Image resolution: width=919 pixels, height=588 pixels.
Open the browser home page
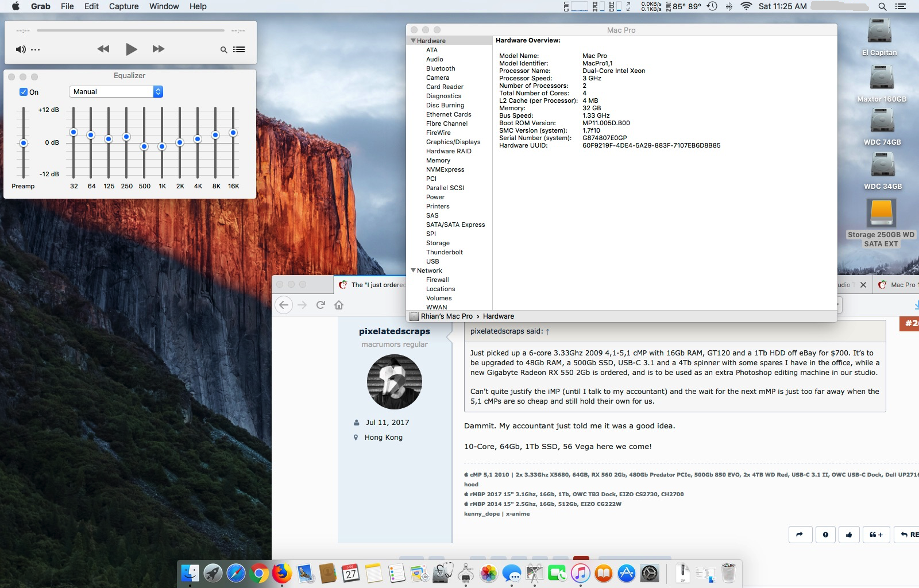pos(339,305)
